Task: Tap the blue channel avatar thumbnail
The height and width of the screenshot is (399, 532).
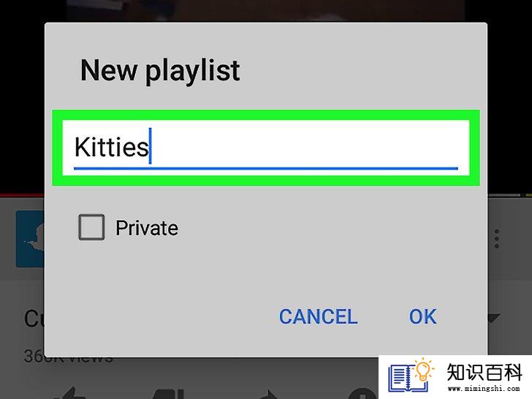Action: pyautogui.click(x=30, y=239)
